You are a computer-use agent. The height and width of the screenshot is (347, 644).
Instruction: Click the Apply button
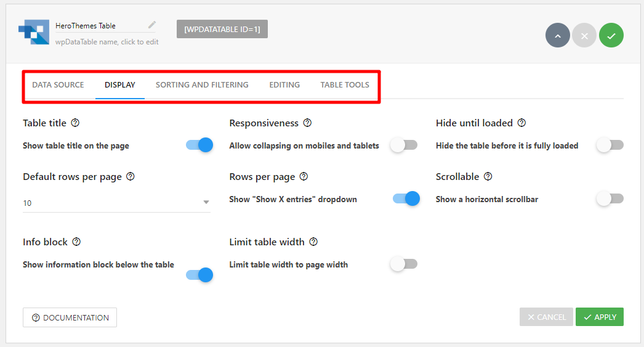pyautogui.click(x=600, y=317)
